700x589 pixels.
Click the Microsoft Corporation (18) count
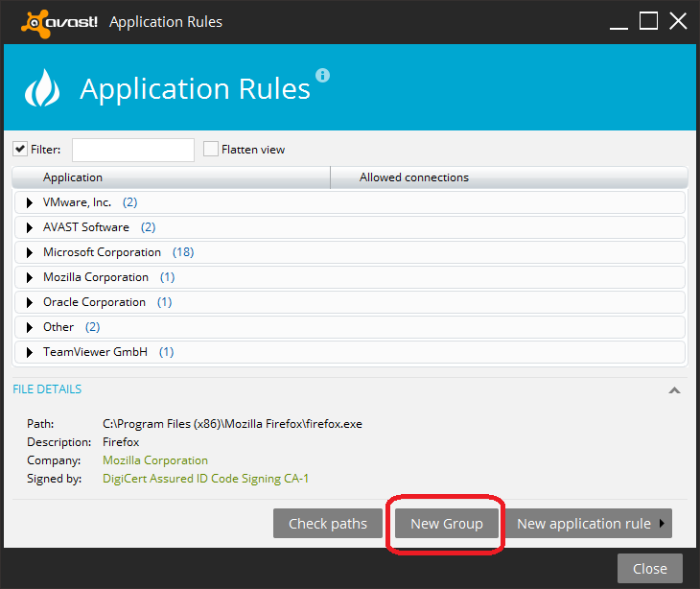[183, 252]
